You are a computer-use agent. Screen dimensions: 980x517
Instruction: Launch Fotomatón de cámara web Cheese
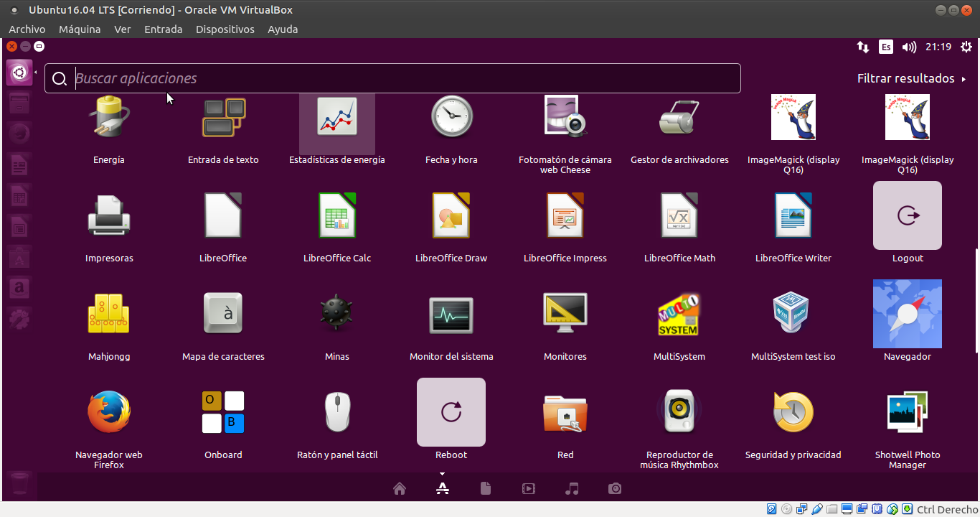[565, 116]
